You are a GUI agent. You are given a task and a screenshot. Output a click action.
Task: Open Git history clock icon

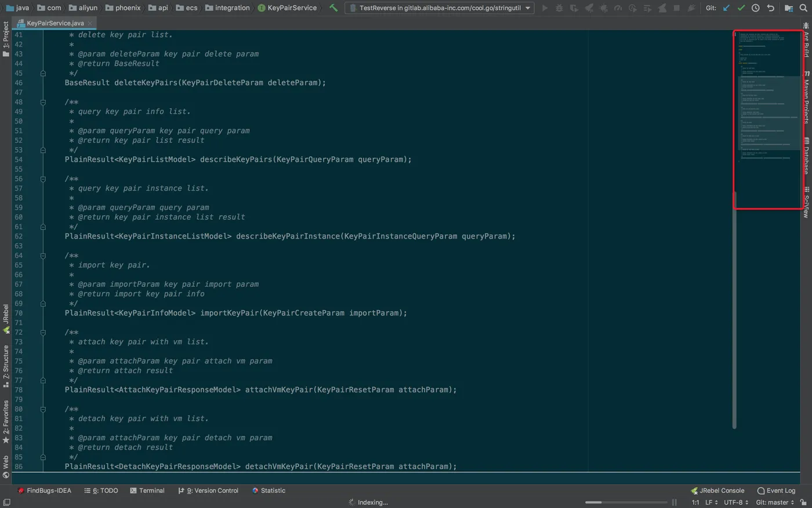point(756,8)
